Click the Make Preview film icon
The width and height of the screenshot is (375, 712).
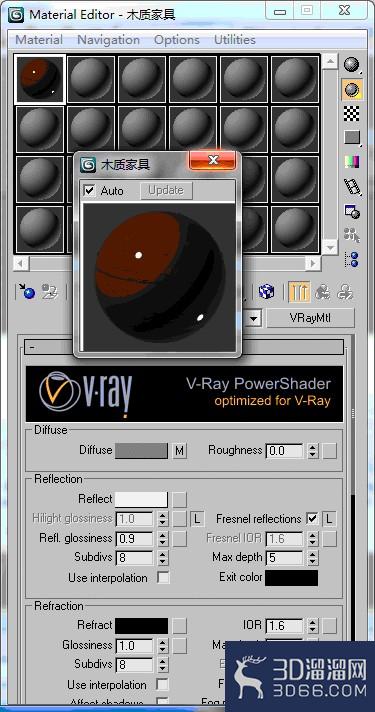[352, 186]
